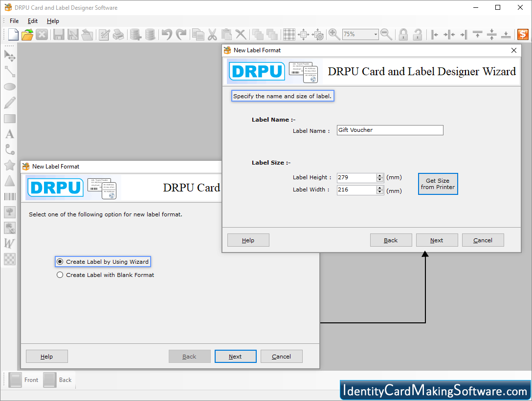Click the open padlock Unlock icon

[417, 34]
